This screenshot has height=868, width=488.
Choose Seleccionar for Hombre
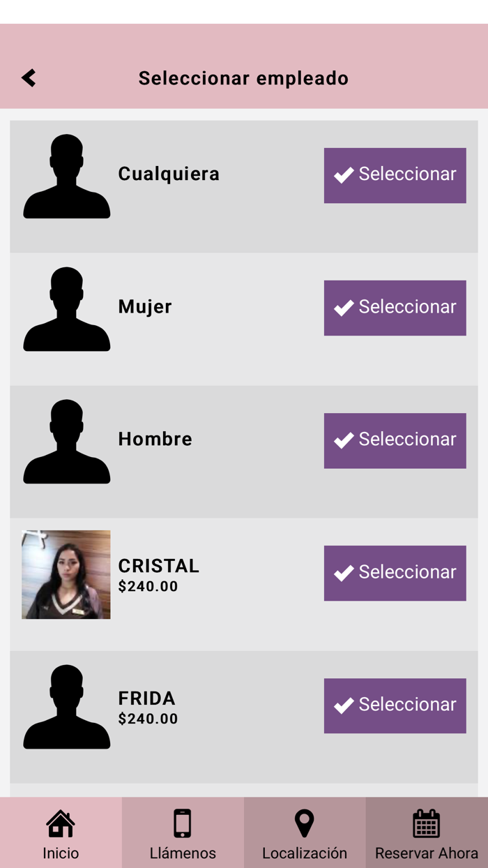pos(395,440)
